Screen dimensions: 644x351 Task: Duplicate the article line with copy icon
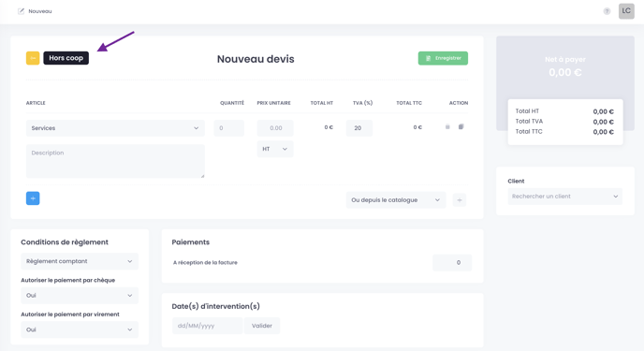pos(461,127)
